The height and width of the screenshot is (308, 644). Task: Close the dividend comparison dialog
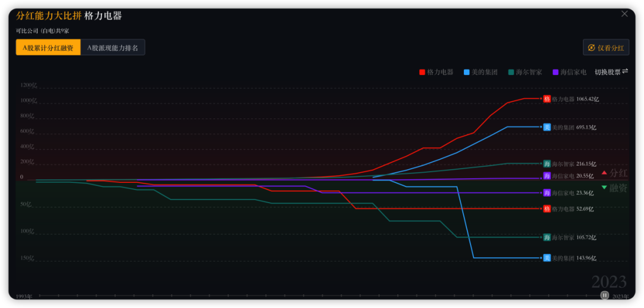coord(624,14)
